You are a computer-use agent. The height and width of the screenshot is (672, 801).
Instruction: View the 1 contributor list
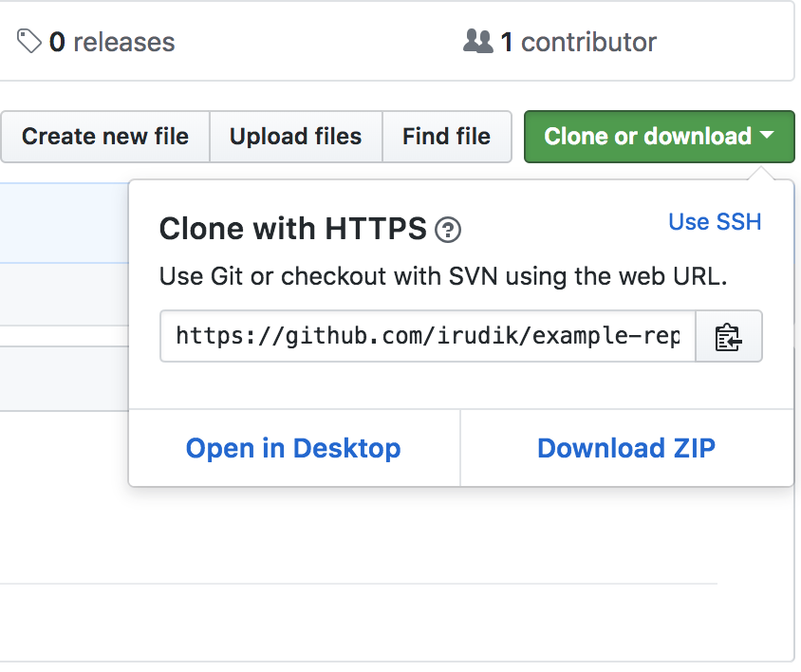(578, 42)
